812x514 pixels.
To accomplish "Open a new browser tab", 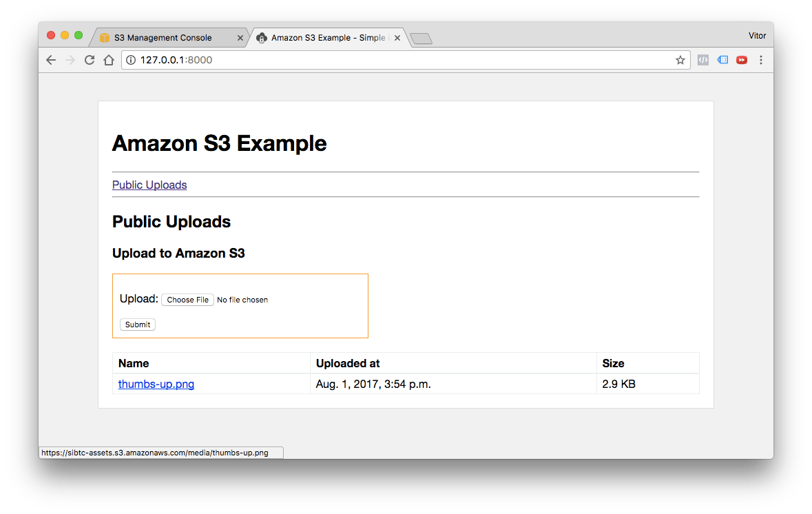I will 420,39.
